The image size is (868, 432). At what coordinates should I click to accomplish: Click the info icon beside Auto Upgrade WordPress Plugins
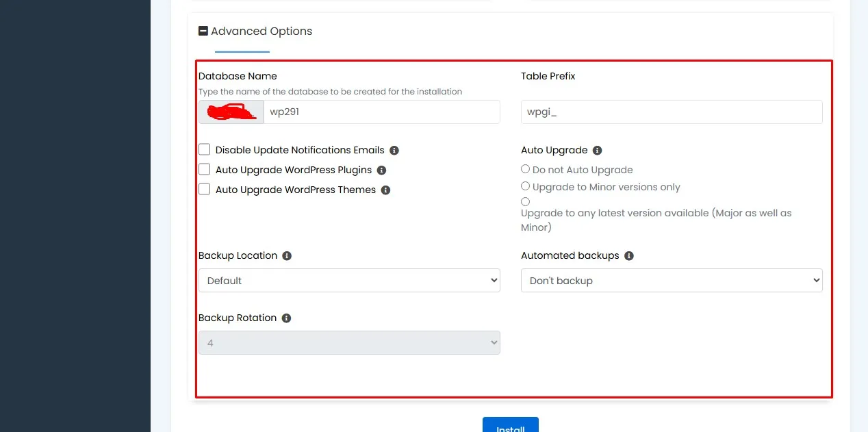click(381, 170)
